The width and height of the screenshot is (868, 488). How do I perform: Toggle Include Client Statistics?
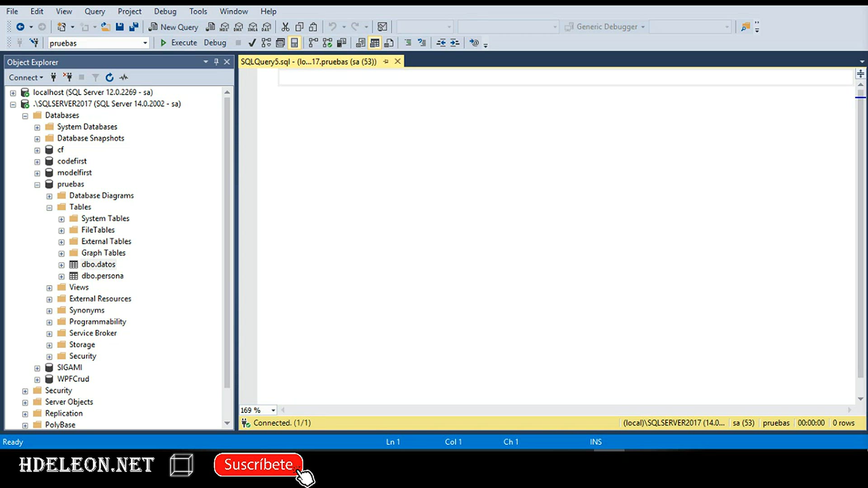342,43
